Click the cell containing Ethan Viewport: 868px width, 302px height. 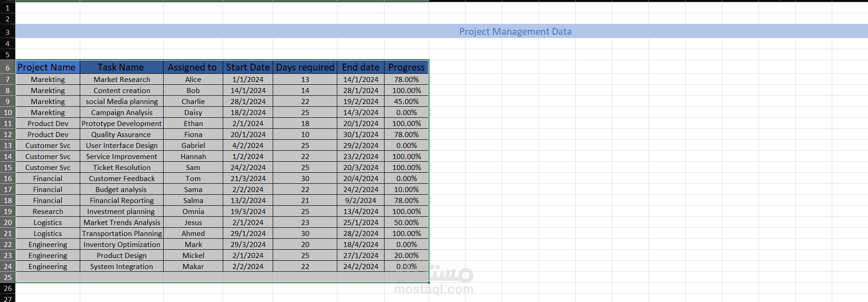(193, 123)
